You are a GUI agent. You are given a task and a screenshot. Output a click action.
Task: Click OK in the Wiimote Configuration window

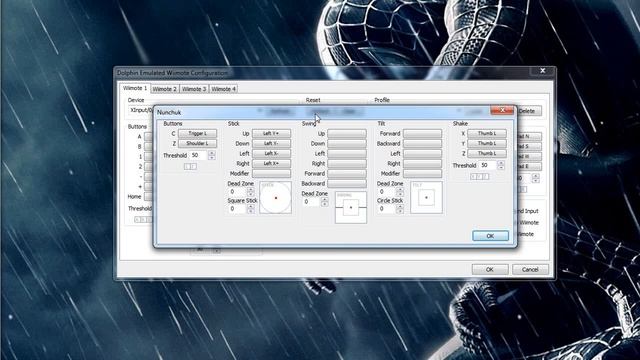tap(490, 269)
